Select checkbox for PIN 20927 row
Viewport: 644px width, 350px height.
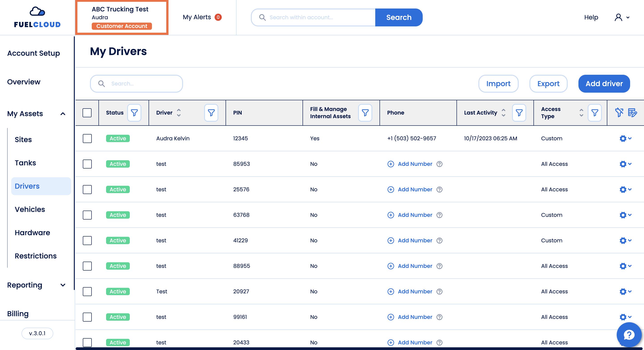click(87, 292)
